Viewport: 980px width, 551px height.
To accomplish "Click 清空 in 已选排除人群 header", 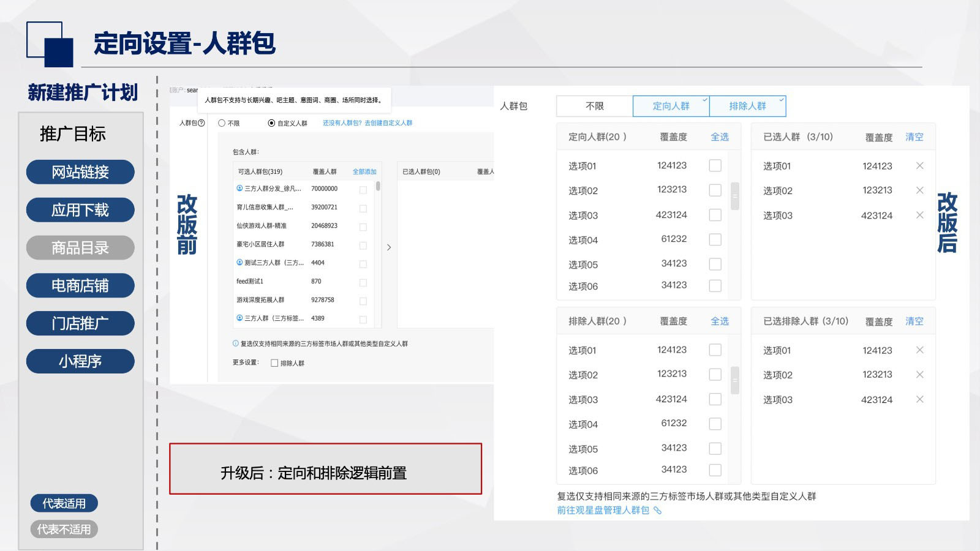I will pos(914,321).
